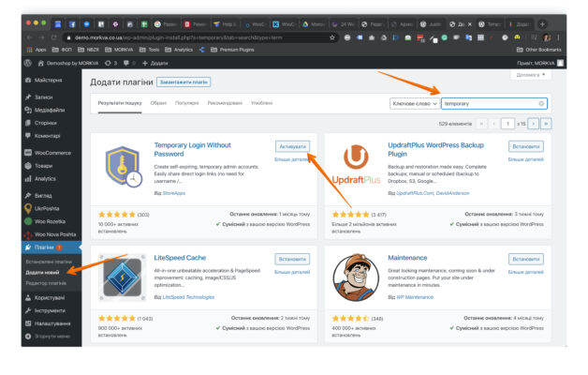Click the Додати new content button
Screen dimensions: 588x375
point(155,63)
